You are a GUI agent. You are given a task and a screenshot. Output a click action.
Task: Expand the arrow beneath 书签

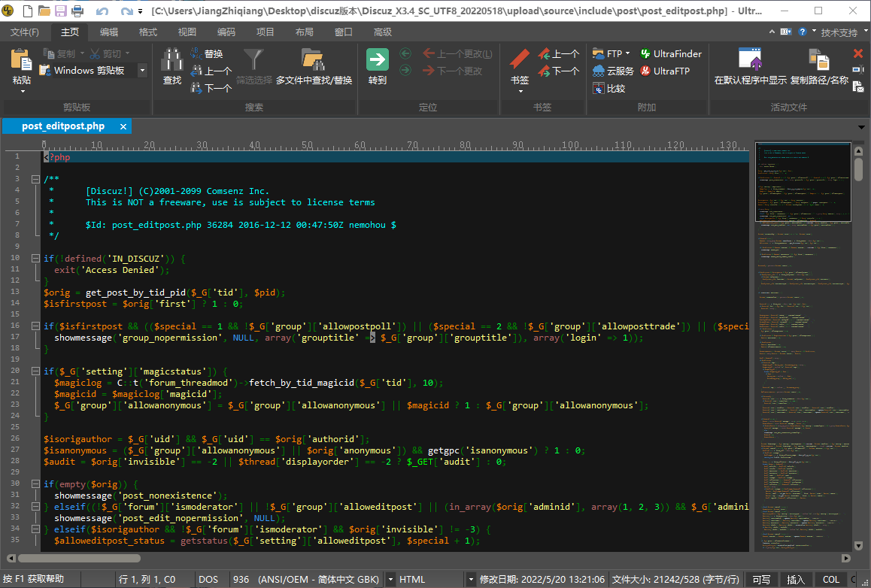click(x=520, y=91)
